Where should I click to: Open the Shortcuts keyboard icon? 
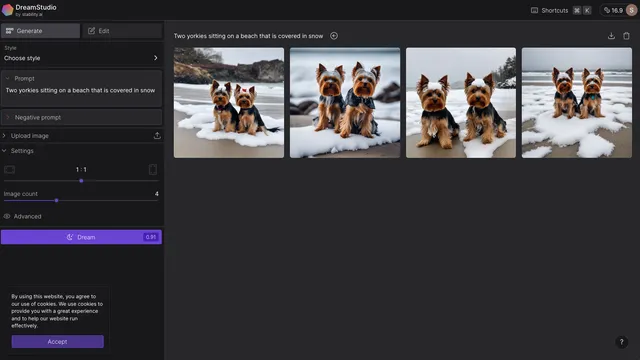(x=534, y=10)
